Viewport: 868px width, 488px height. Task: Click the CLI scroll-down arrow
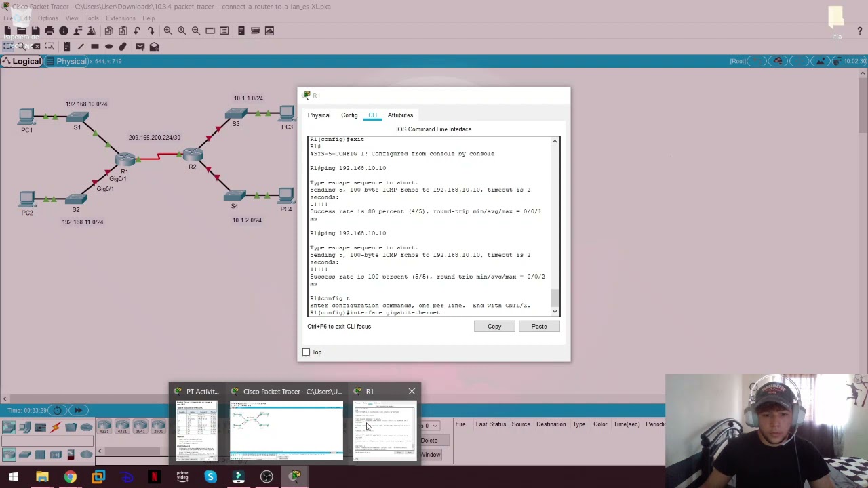555,311
